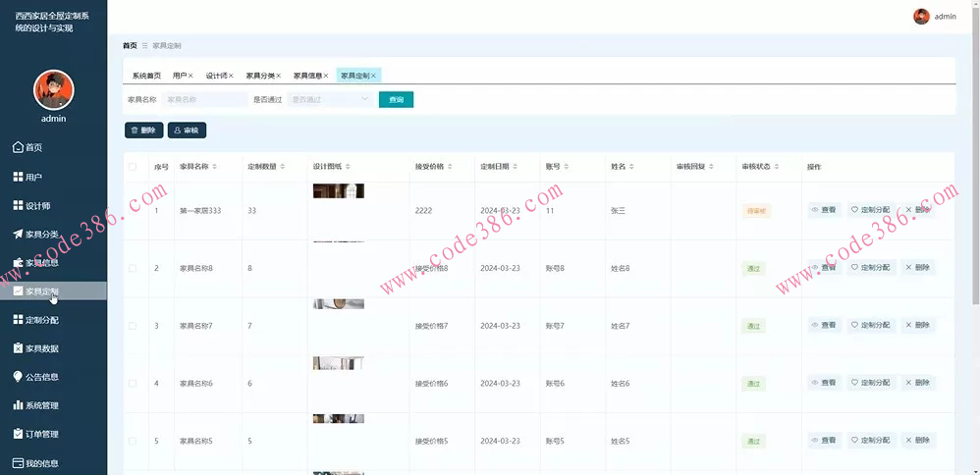Switch to the 设计师 tab

pyautogui.click(x=216, y=76)
